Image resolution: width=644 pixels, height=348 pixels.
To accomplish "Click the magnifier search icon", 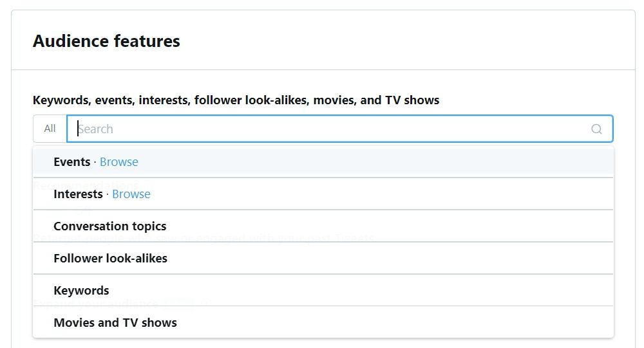I will (596, 129).
